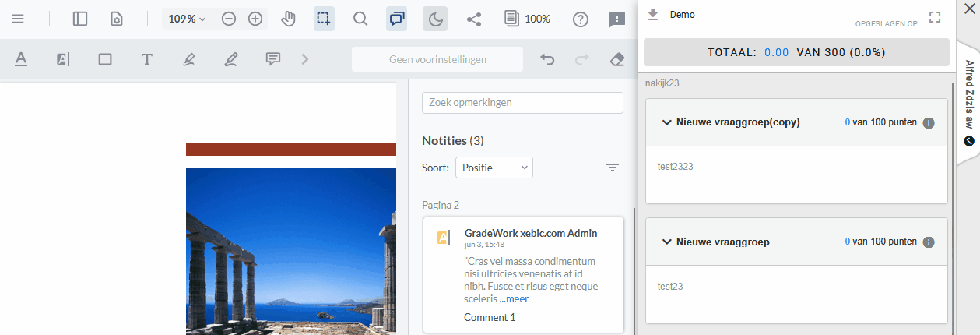Undo the last annotation
980x335 pixels.
click(547, 59)
